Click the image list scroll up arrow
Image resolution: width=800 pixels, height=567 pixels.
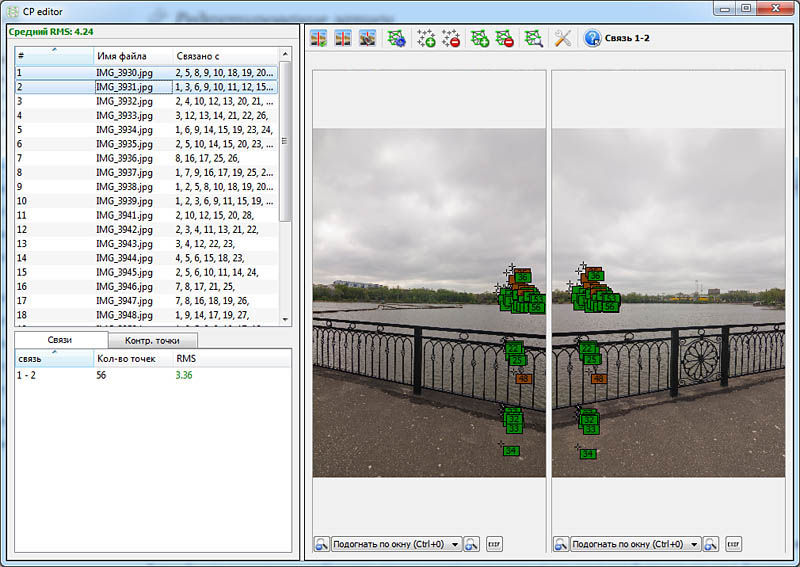[285, 54]
